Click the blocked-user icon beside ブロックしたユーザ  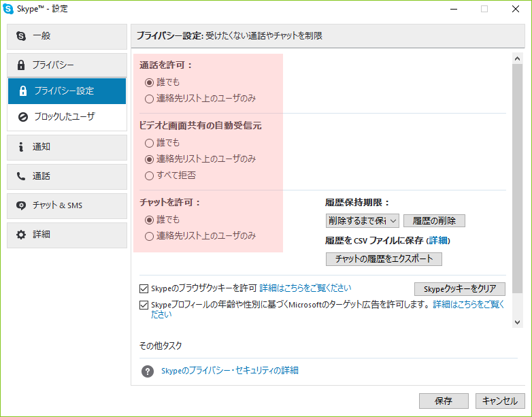pyautogui.click(x=23, y=117)
